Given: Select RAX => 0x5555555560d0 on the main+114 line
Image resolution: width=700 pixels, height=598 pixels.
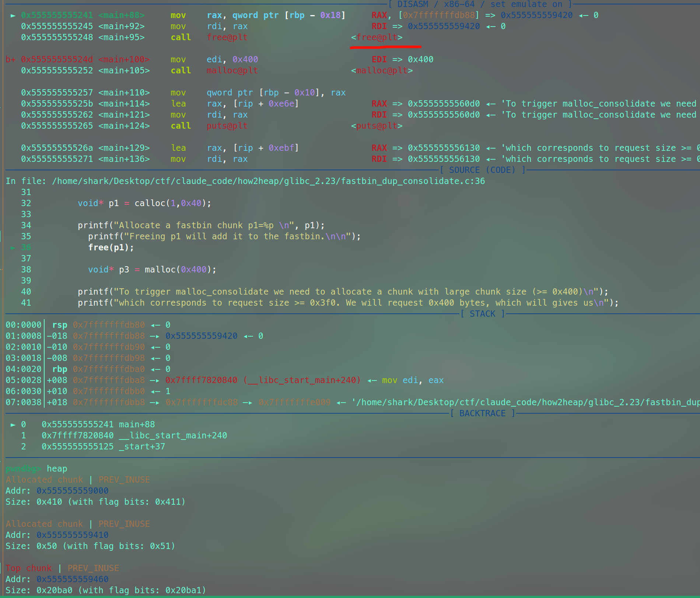Looking at the screenshot, I should click(426, 104).
